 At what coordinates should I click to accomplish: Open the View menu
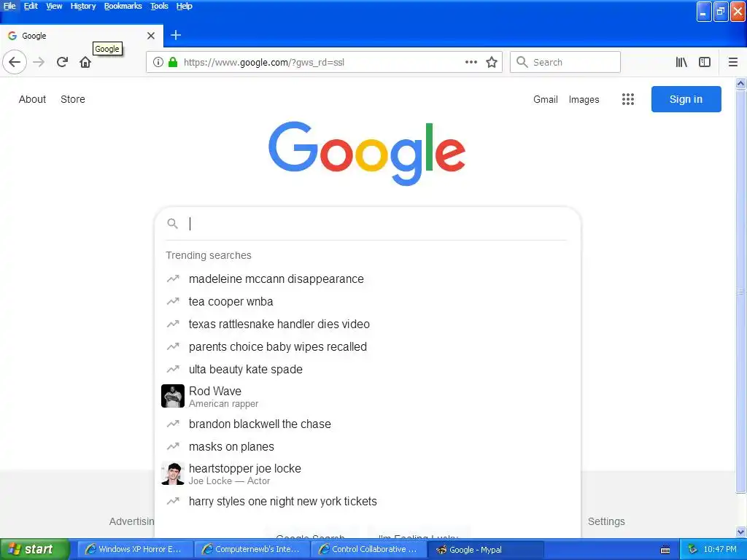[x=54, y=6]
